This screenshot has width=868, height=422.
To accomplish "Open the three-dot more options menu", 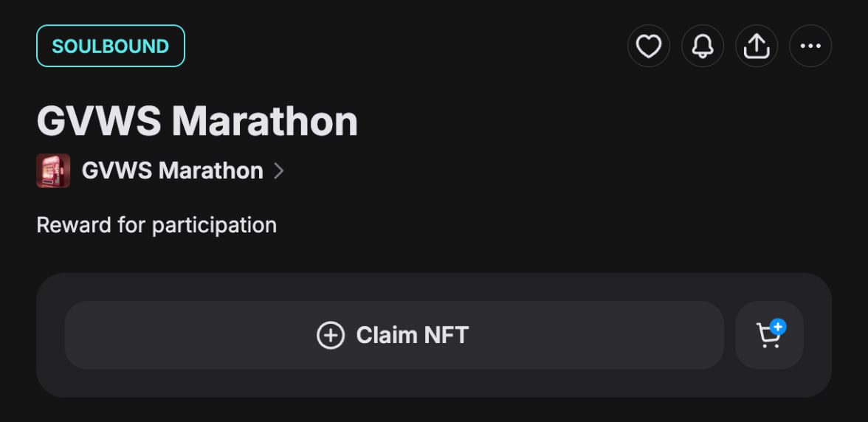I will (810, 46).
